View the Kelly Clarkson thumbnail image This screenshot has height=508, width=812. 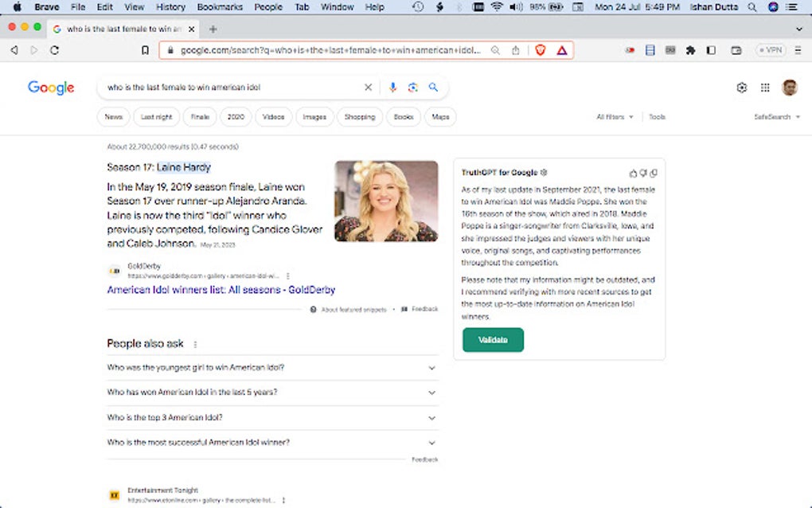point(385,201)
